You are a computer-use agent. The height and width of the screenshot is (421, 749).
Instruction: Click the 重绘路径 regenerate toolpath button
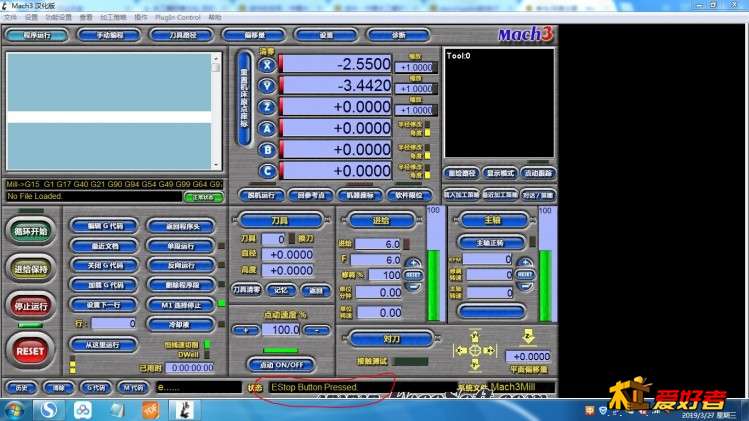coord(461,173)
